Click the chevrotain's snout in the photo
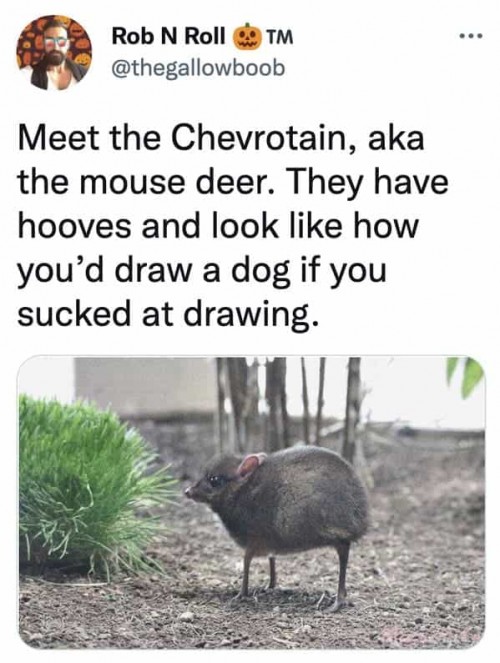Image resolution: width=500 pixels, height=663 pixels. pyautogui.click(x=191, y=492)
